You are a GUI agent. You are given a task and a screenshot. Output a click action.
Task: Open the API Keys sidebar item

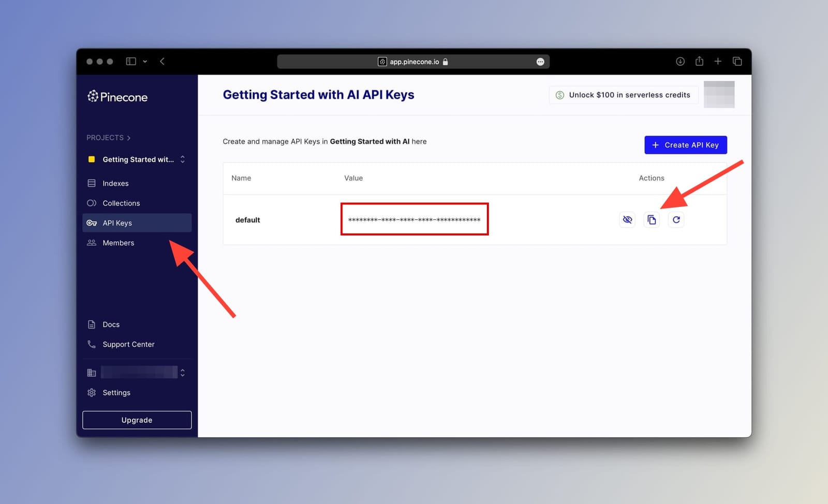click(117, 223)
